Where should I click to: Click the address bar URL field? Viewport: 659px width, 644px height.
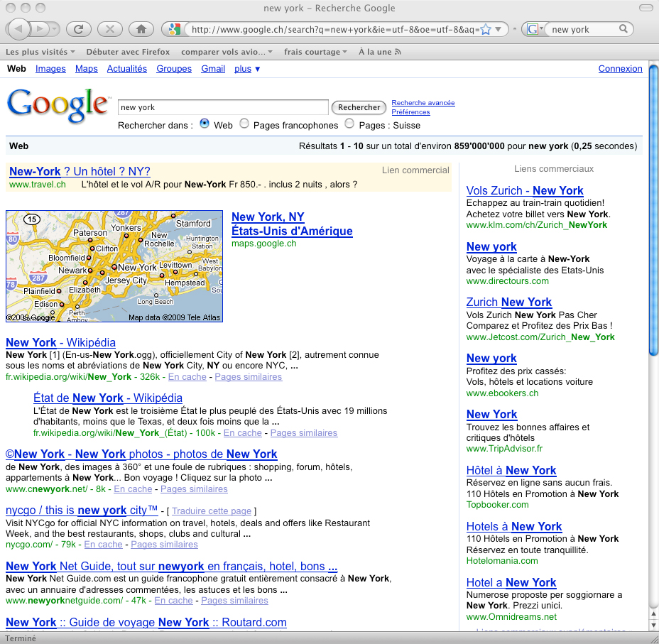pyautogui.click(x=334, y=29)
